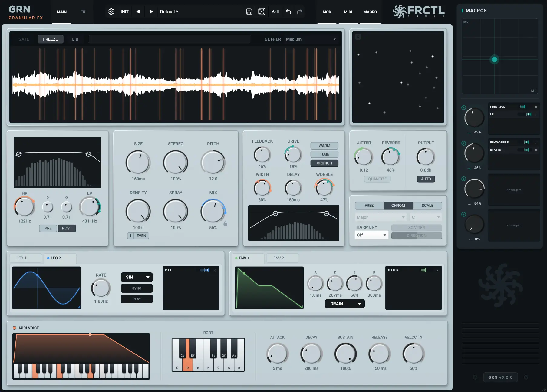Click the CRUNCH drive mode button
Viewport: 547px width, 392px height.
click(324, 163)
